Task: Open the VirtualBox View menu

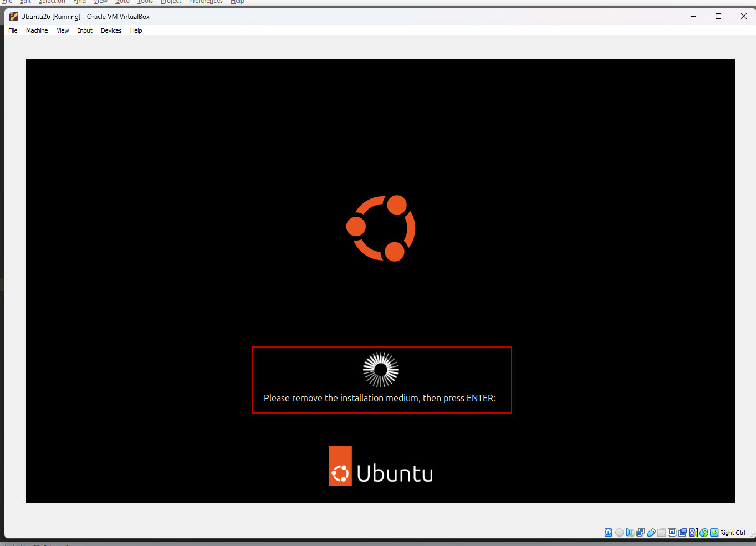Action: (63, 30)
